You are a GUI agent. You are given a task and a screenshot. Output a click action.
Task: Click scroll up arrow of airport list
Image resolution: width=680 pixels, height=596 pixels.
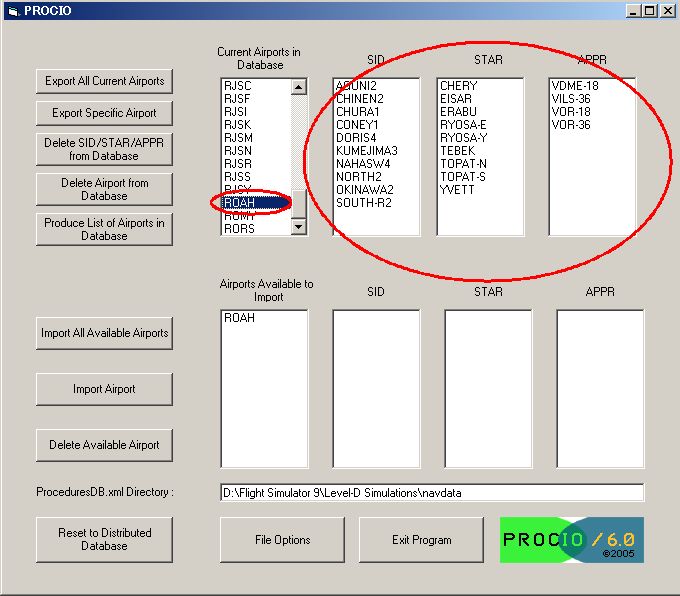(x=298, y=87)
